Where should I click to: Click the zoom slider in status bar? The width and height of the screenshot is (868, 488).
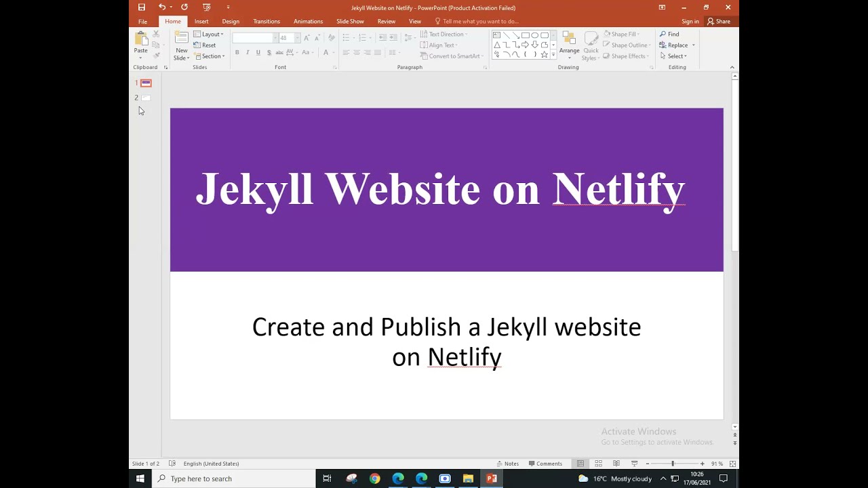[x=673, y=464]
